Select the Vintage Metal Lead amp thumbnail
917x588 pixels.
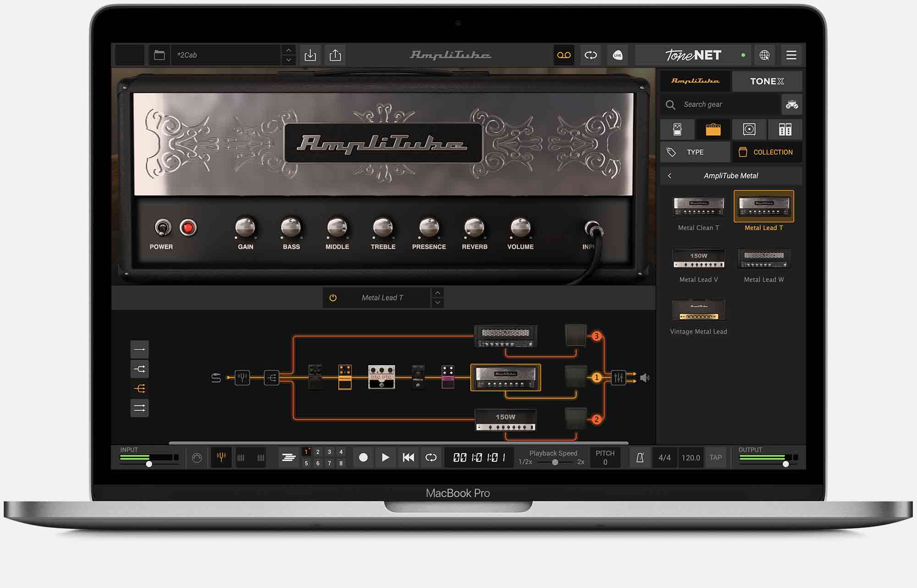[x=698, y=311]
